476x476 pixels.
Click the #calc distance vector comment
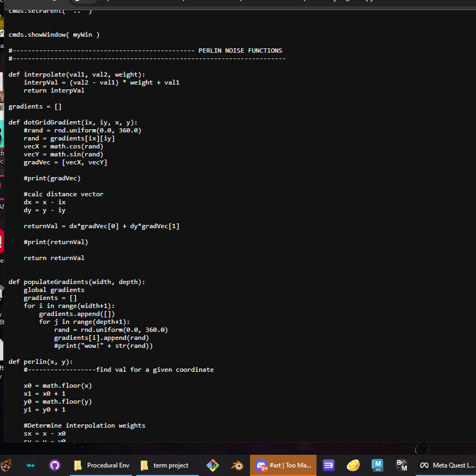pyautogui.click(x=63, y=194)
